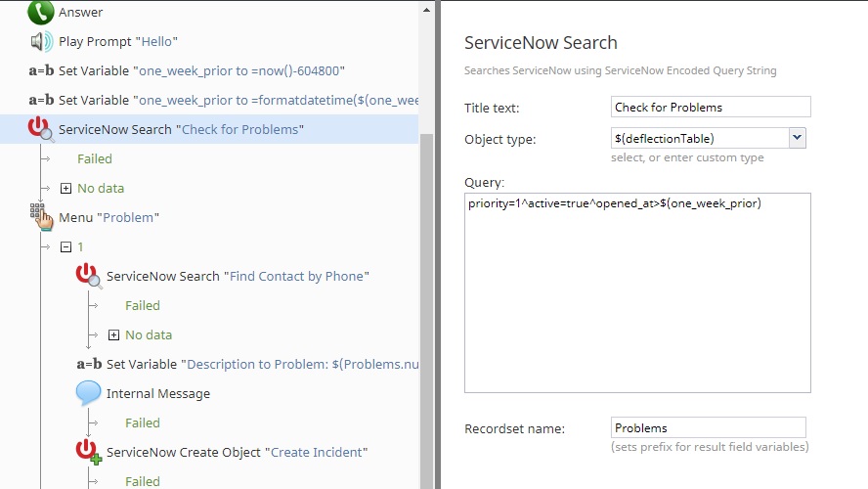This screenshot has width=868, height=489.
Task: Click the green Answer phone icon
Action: click(41, 12)
